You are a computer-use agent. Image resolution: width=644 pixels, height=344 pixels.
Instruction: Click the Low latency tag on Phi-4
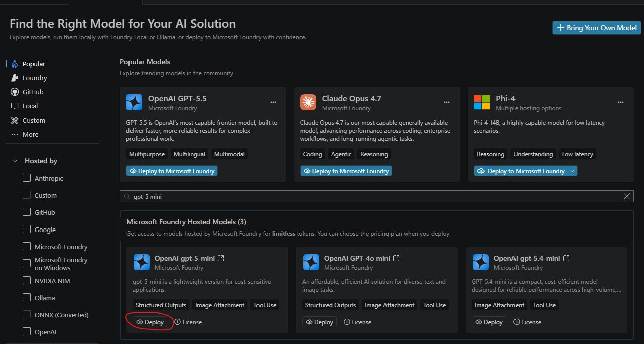tap(577, 154)
